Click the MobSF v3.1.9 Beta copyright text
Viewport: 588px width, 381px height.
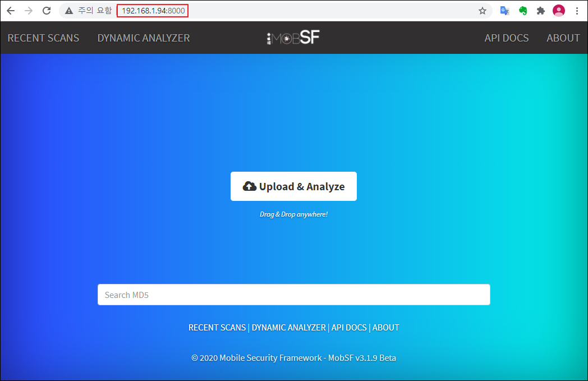pyautogui.click(x=293, y=358)
